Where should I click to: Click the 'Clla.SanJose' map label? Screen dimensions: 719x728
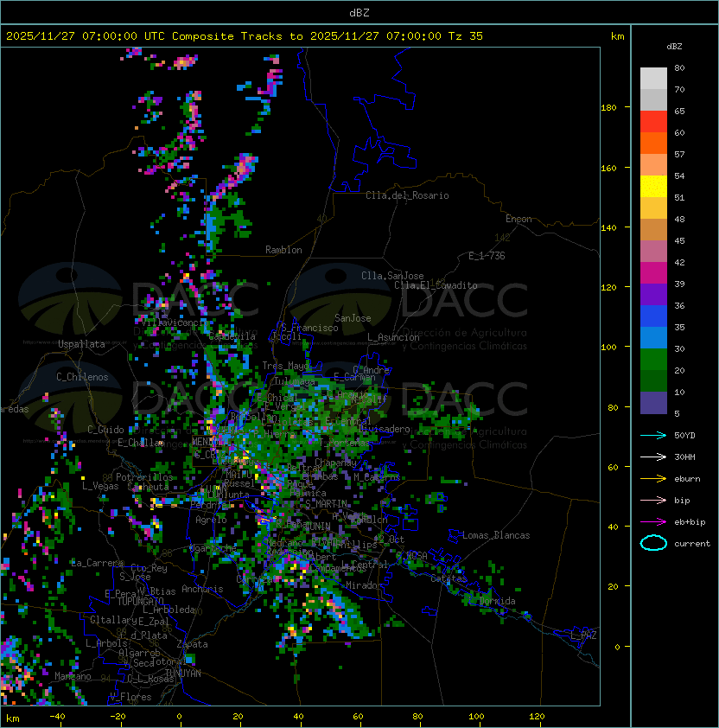click(x=392, y=276)
